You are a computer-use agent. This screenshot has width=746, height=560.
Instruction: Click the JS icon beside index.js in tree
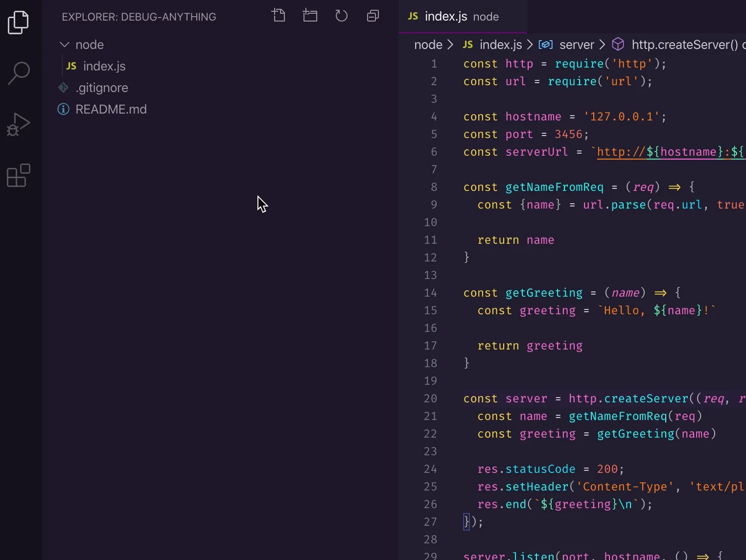pos(71,66)
